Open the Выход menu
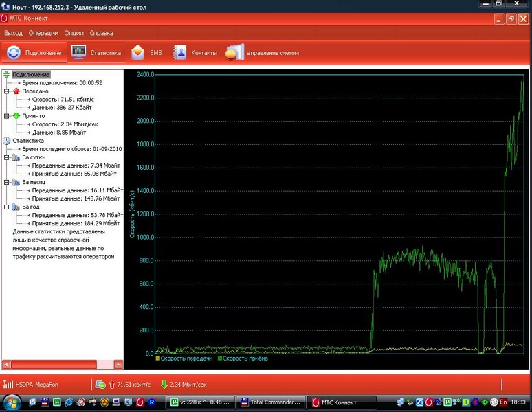The height and width of the screenshot is (412, 532). [x=13, y=33]
